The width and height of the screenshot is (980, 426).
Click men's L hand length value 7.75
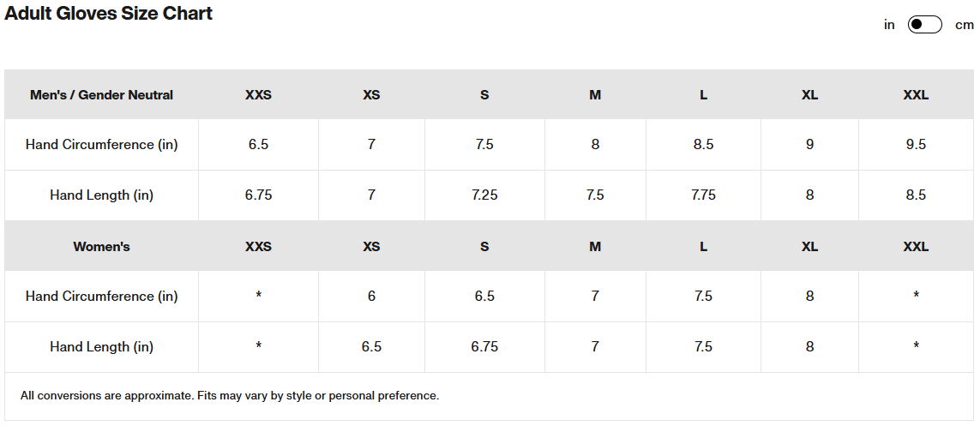click(x=703, y=195)
